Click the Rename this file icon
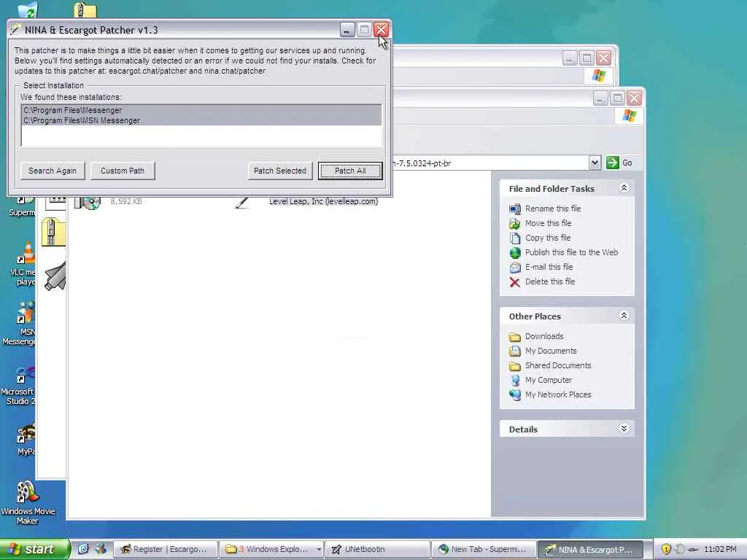 [514, 209]
